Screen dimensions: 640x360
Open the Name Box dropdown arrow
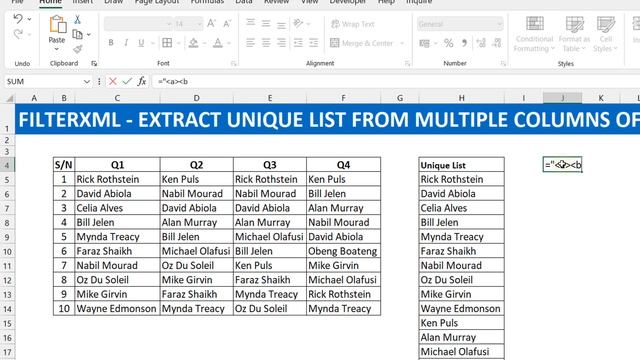pyautogui.click(x=87, y=82)
